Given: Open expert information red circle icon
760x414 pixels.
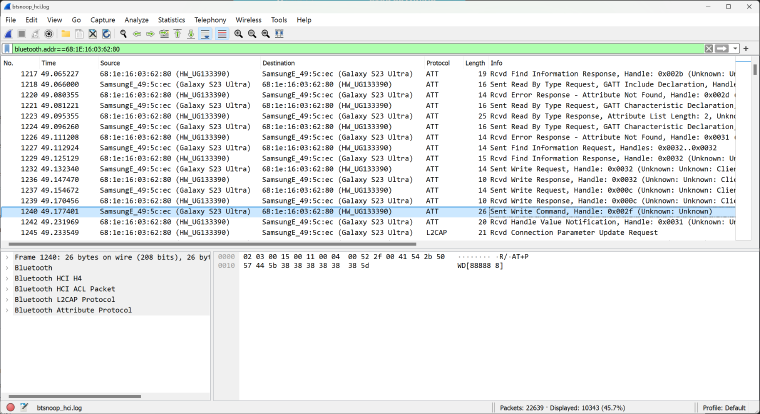Looking at the screenshot, I should [11, 408].
